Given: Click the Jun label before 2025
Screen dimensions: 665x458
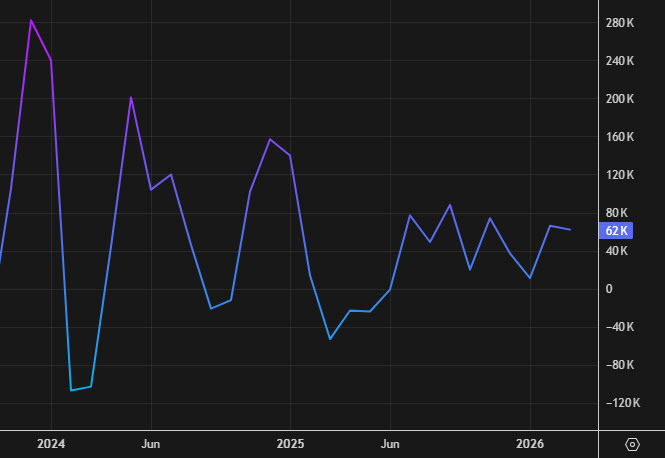Looking at the screenshot, I should [151, 444].
